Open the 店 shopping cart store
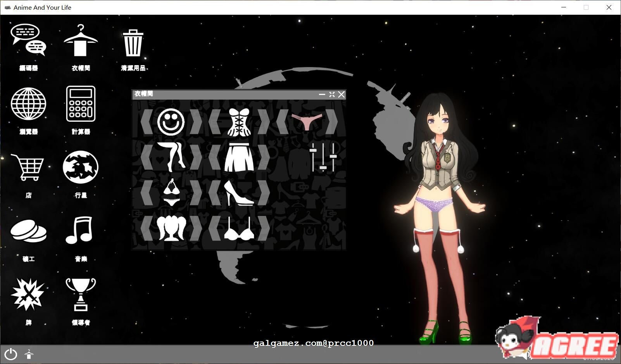 (x=28, y=167)
